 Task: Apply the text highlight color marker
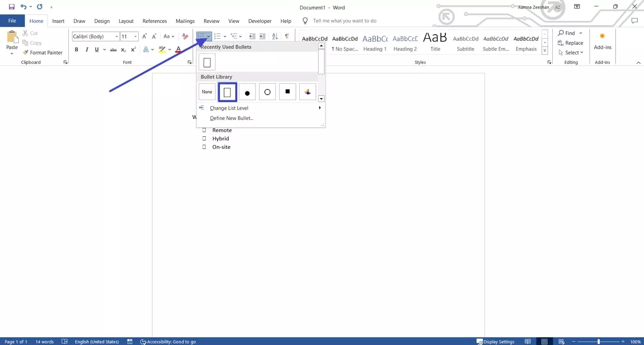pyautogui.click(x=162, y=50)
